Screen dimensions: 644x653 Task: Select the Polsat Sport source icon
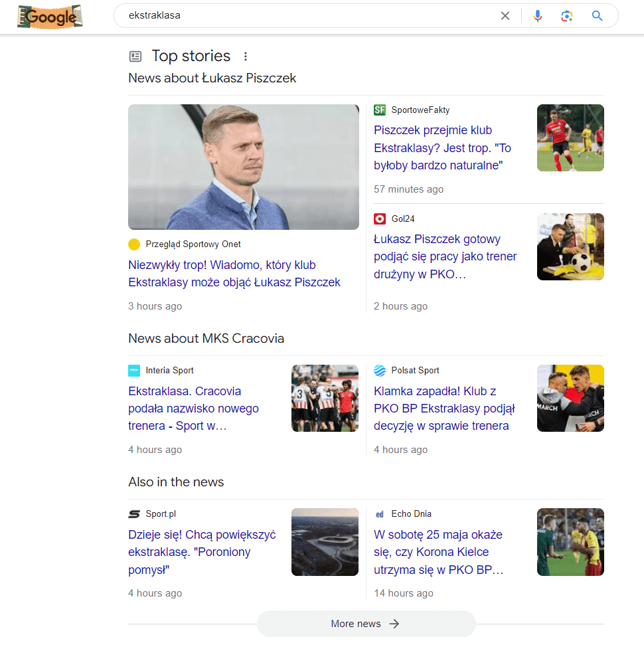click(379, 370)
